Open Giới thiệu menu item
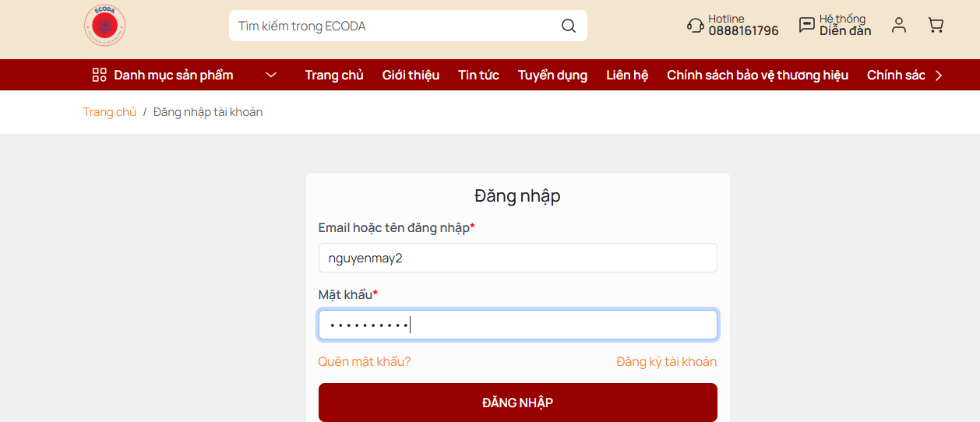Image resolution: width=980 pixels, height=422 pixels. click(x=411, y=75)
